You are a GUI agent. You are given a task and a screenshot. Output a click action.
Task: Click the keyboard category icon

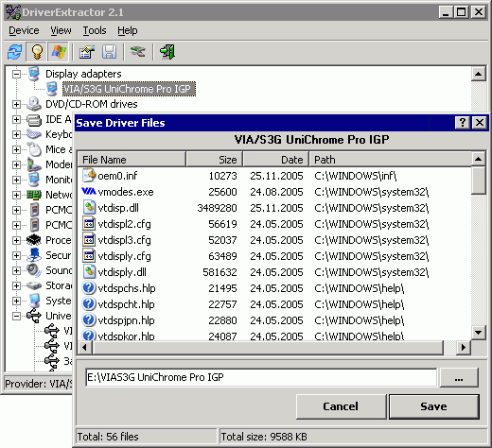pos(34,134)
